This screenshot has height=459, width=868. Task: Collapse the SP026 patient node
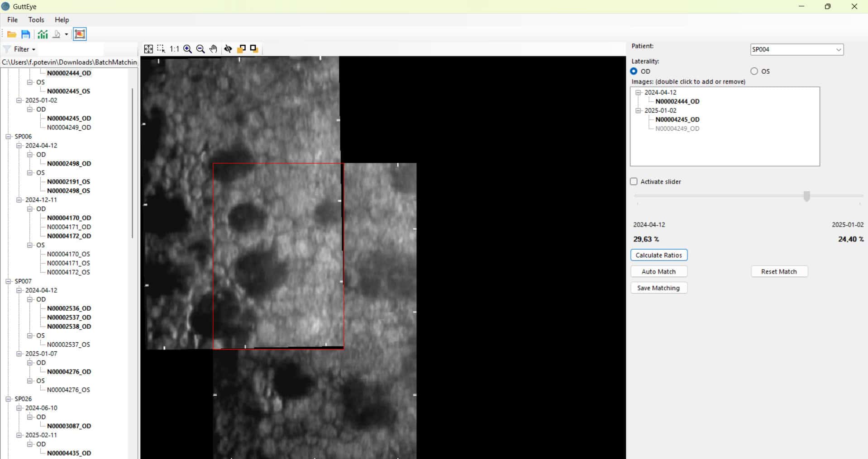tap(8, 399)
